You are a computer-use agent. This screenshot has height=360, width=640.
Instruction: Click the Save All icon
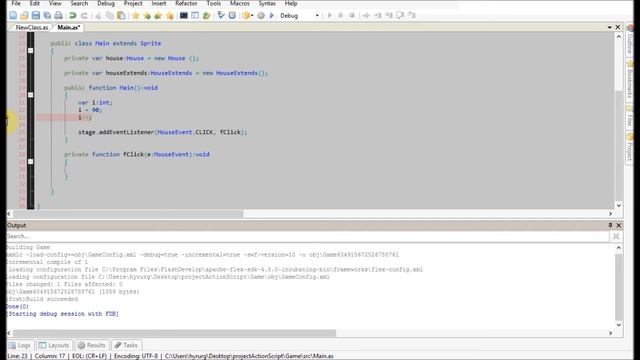(47, 16)
